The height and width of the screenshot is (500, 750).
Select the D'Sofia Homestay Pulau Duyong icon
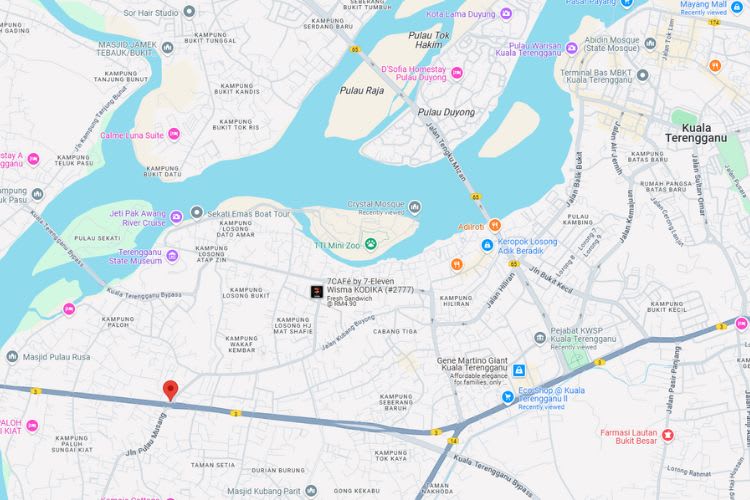coord(457,73)
